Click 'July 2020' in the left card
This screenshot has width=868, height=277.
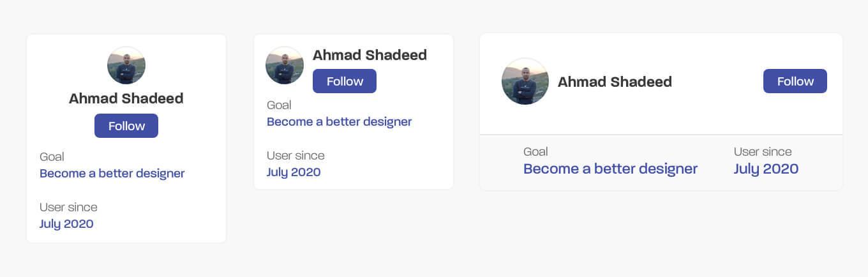[66, 223]
